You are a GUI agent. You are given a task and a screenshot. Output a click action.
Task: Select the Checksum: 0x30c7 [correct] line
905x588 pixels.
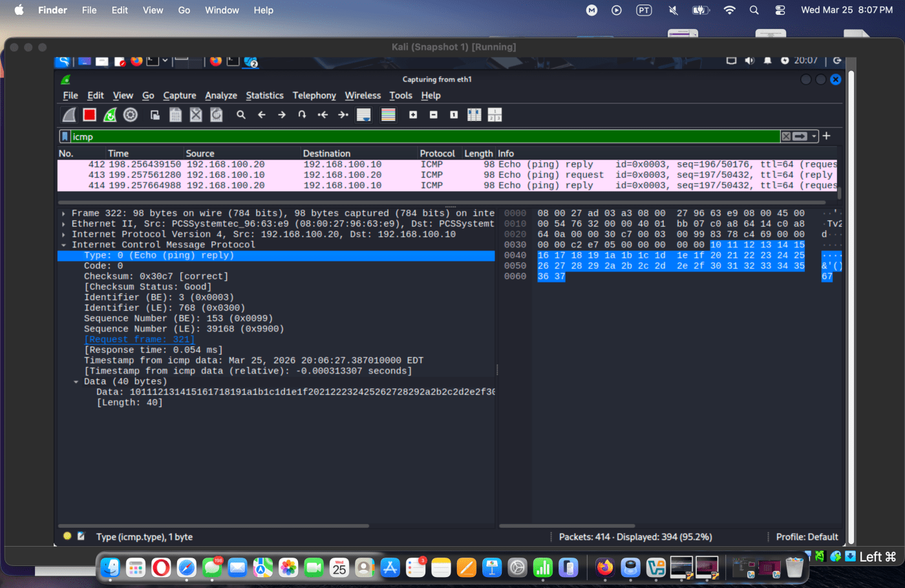pos(156,276)
